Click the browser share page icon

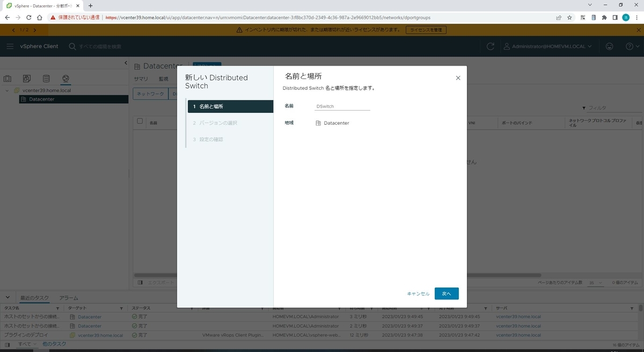[558, 17]
